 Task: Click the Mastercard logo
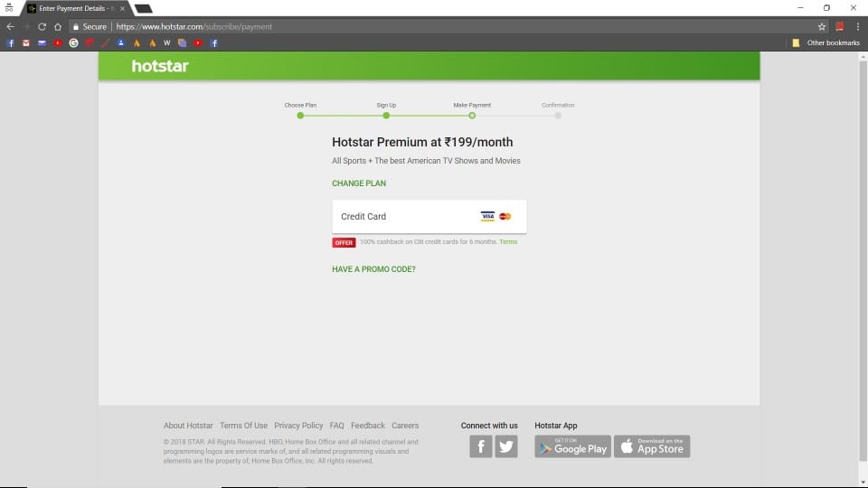pos(505,216)
